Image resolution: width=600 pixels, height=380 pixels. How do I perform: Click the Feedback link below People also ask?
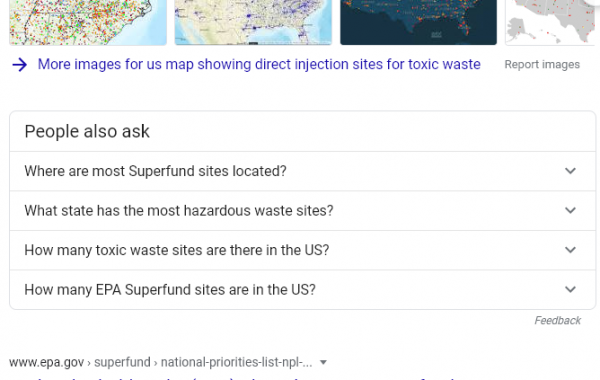coord(558,320)
